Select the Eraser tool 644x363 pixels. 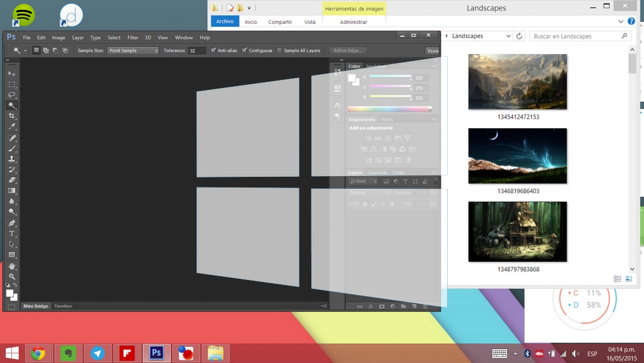pos(12,181)
